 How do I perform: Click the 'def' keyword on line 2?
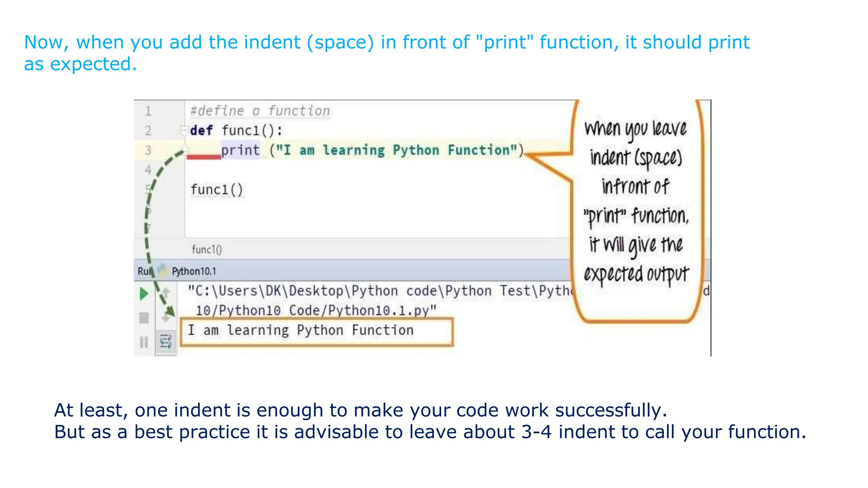(x=201, y=130)
